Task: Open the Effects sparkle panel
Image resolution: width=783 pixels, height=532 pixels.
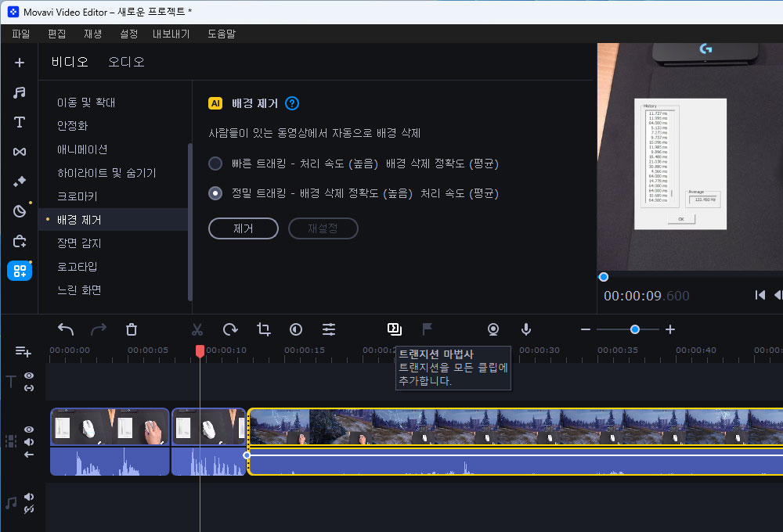Action: click(20, 182)
